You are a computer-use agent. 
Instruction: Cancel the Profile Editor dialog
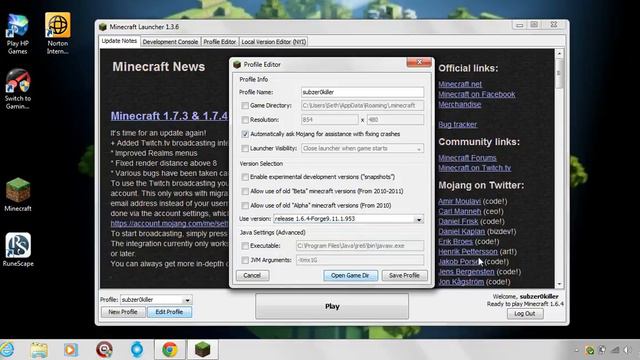point(252,276)
